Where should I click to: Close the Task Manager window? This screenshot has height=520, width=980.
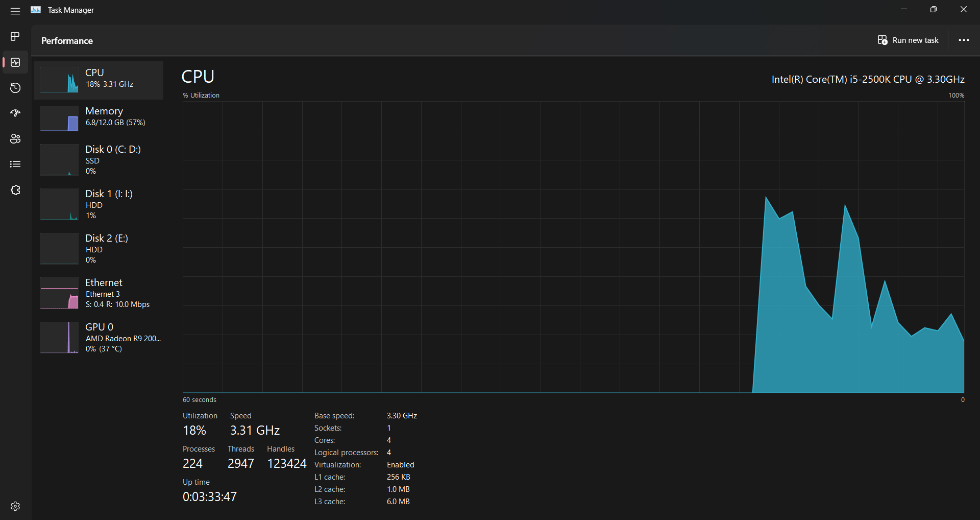[964, 9]
